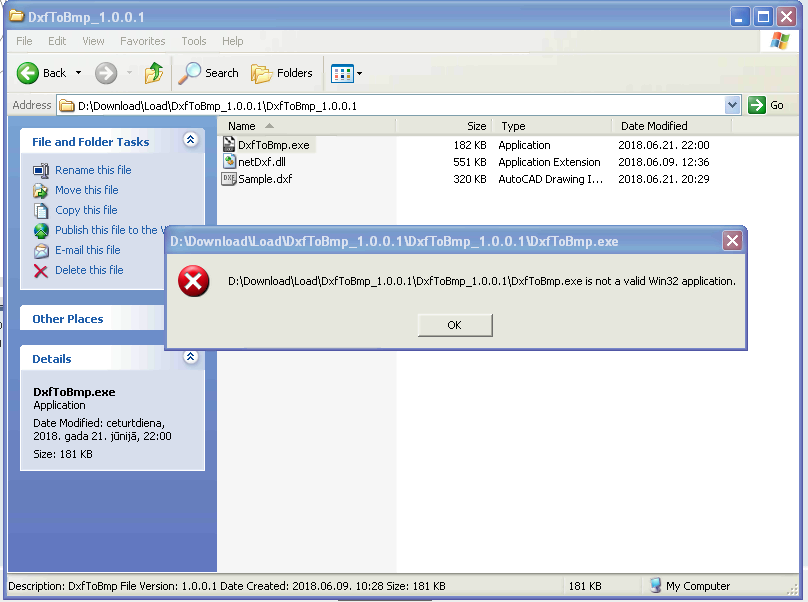Sort files by Type column

tap(551, 126)
